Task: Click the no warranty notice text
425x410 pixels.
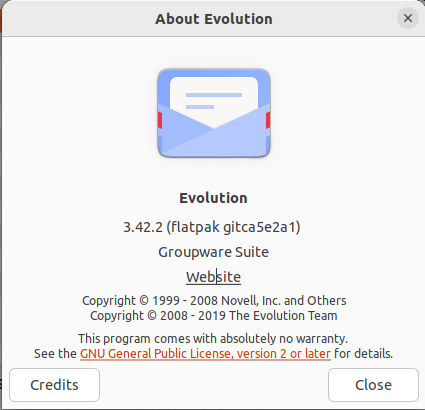Action: click(213, 339)
